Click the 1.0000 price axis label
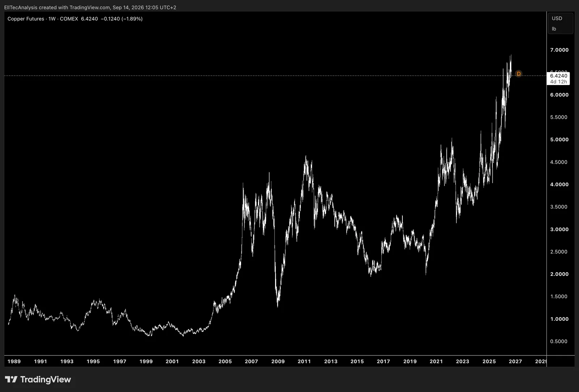 (559, 319)
